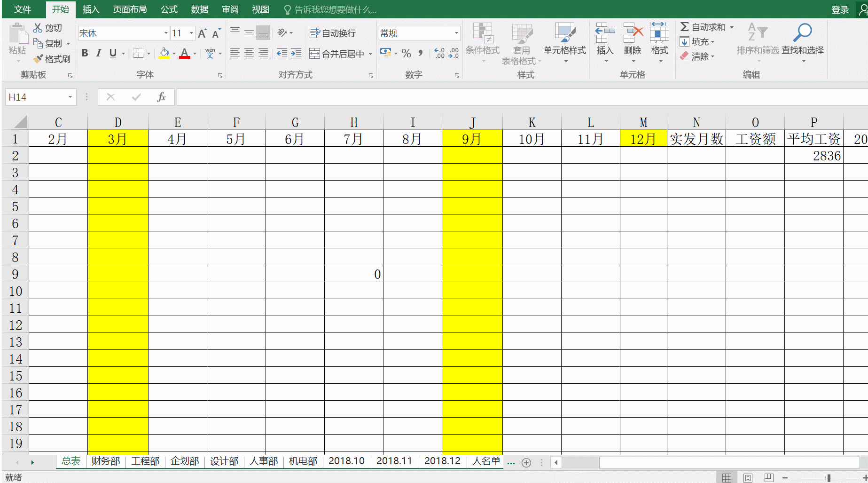This screenshot has height=483, width=868.
Task: Open the Name Box dropdown arrow
Action: (70, 97)
